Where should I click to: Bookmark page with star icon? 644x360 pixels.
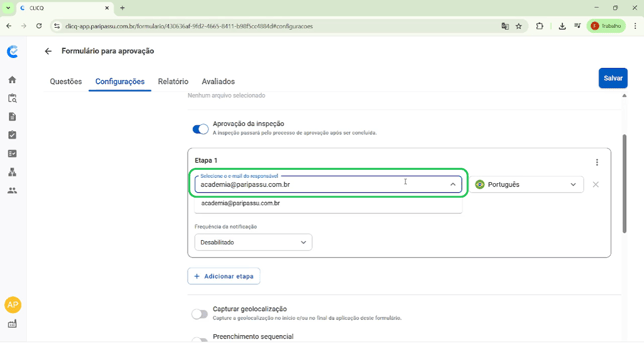[x=519, y=26]
